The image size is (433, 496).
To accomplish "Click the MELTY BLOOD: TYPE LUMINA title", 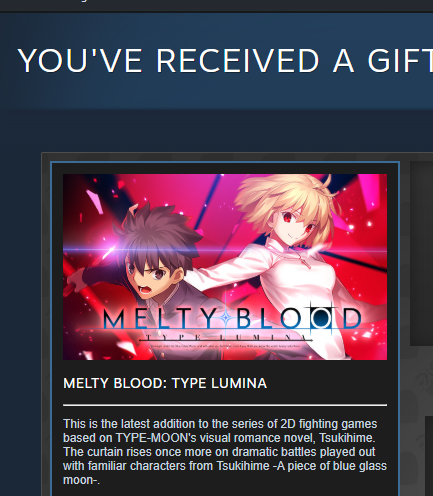I will 165,383.
